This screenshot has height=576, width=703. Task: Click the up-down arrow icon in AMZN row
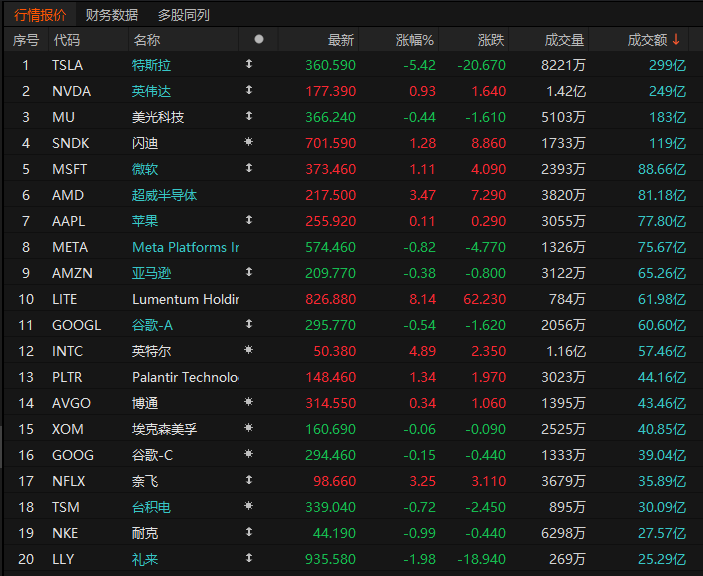249,272
